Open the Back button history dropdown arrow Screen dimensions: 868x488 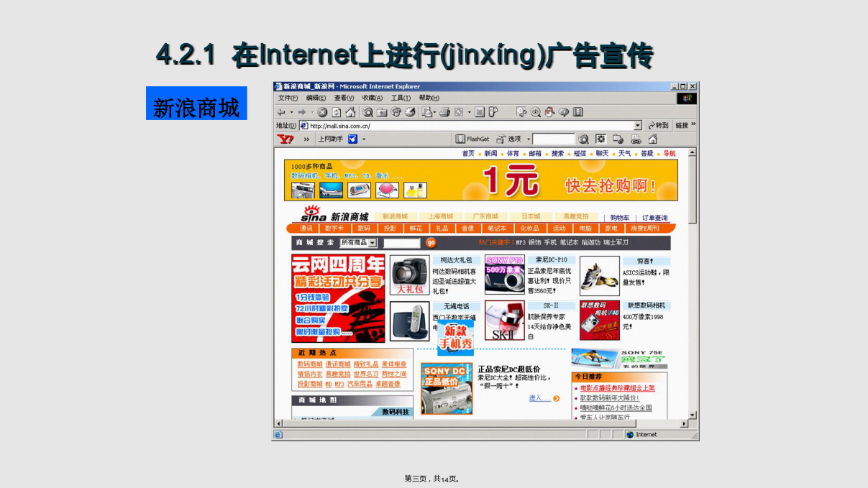point(292,112)
